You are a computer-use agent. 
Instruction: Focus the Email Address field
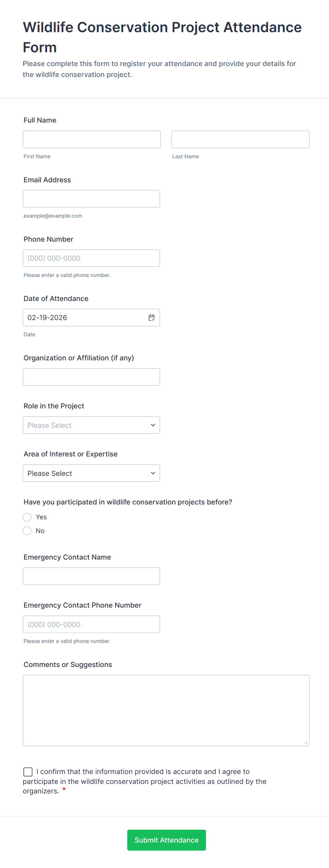click(91, 199)
